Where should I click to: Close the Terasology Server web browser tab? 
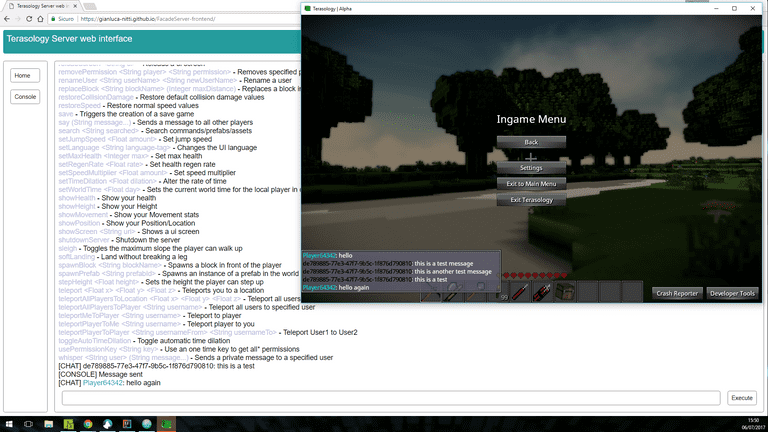(x=75, y=6)
